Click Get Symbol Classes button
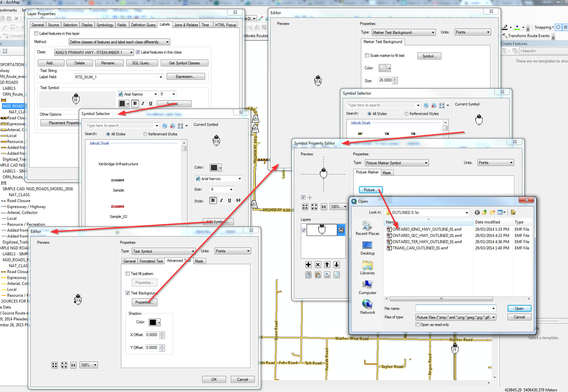 click(x=184, y=63)
